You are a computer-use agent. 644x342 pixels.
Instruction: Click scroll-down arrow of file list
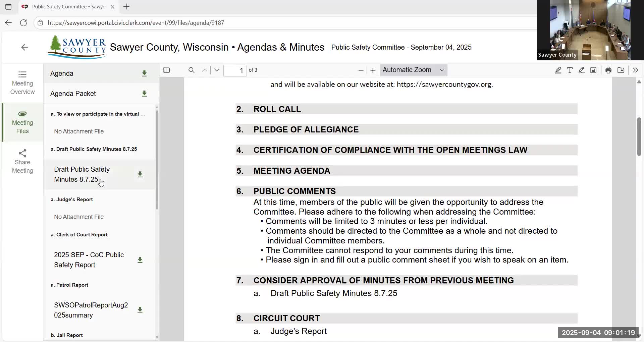coord(157,337)
